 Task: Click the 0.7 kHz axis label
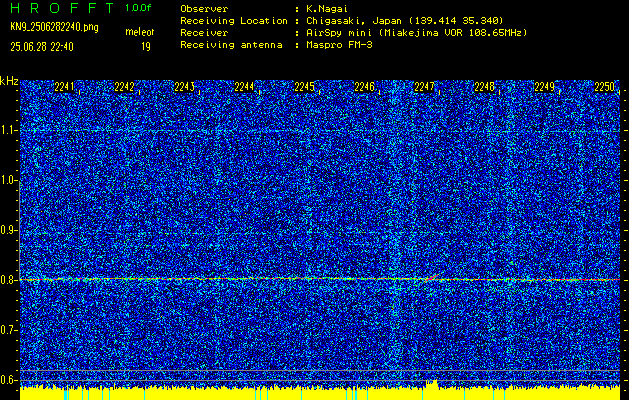pos(8,330)
